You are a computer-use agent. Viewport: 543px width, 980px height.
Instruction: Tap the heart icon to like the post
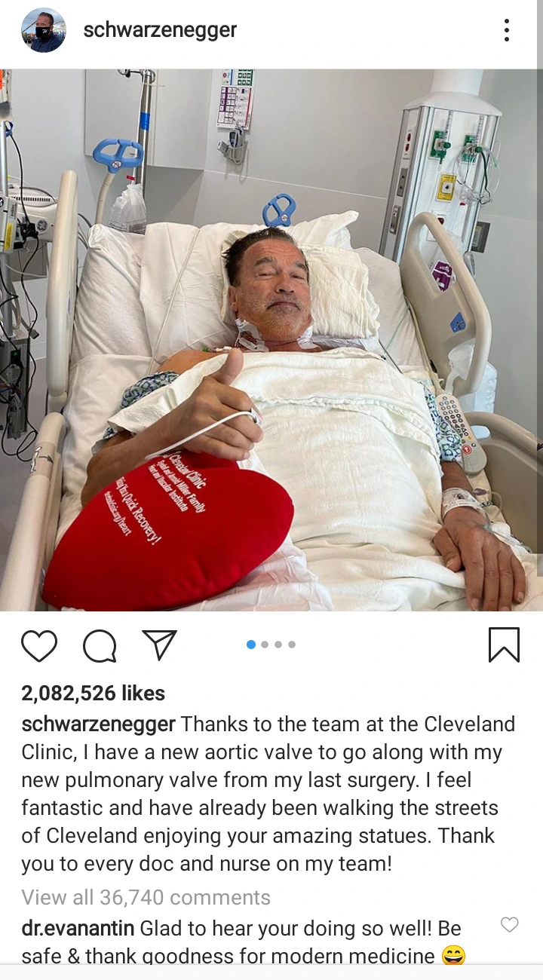(x=39, y=645)
